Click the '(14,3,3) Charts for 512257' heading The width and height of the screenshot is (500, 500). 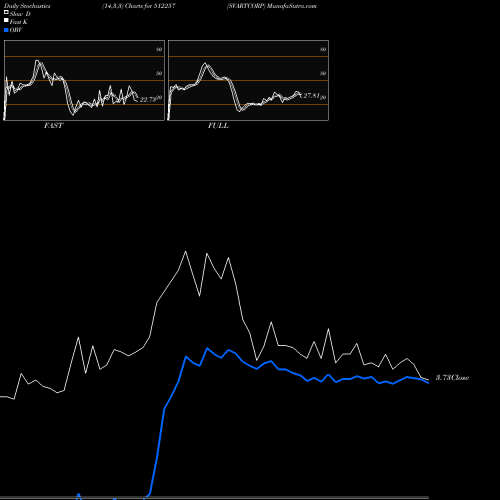click(x=139, y=6)
